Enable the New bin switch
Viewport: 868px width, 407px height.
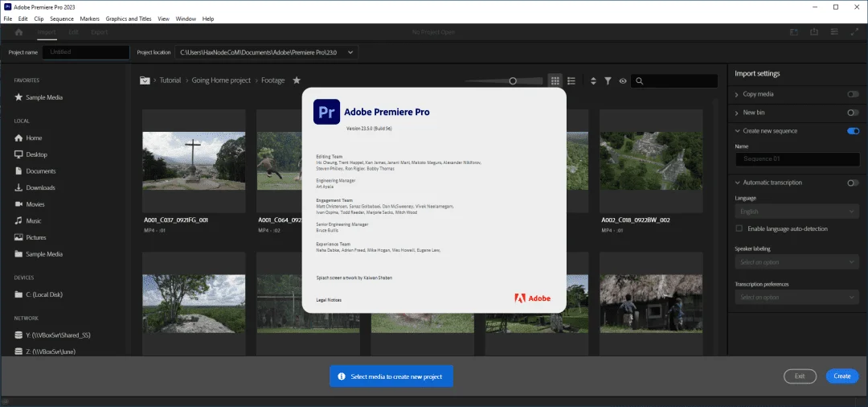(x=853, y=113)
